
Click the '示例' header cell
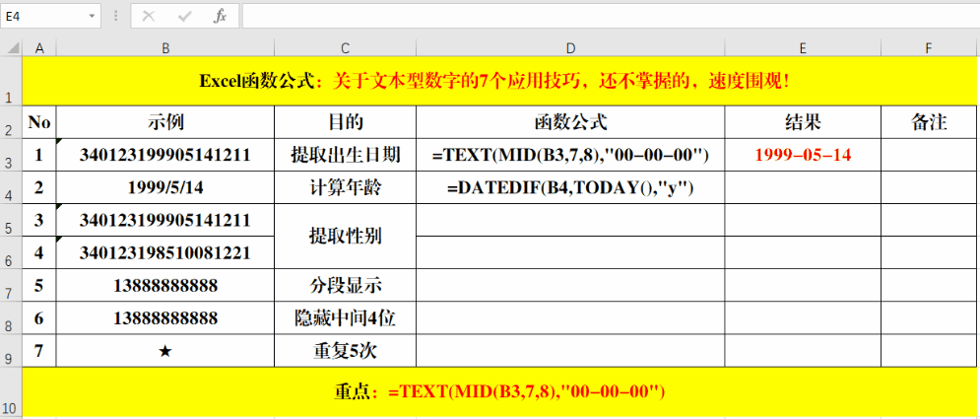(165, 122)
